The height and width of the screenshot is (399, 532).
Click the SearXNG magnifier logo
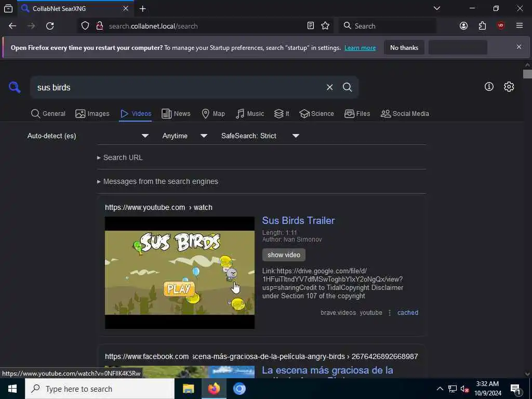15,87
